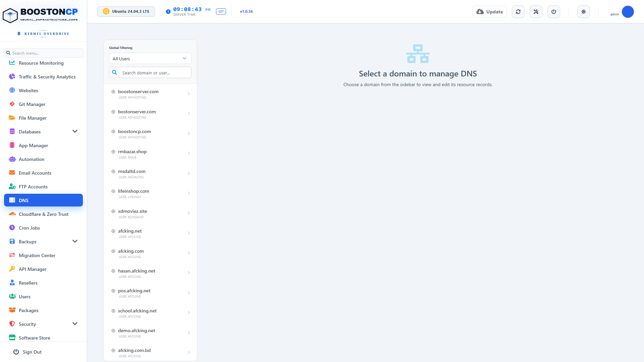Open Cron Jobs page
Image resolution: width=644 pixels, height=362 pixels.
[x=44, y=228]
